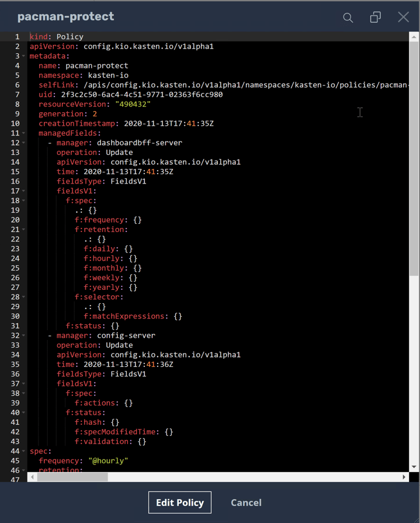
Task: Click the 'generation: 2' text
Action: click(x=68, y=114)
